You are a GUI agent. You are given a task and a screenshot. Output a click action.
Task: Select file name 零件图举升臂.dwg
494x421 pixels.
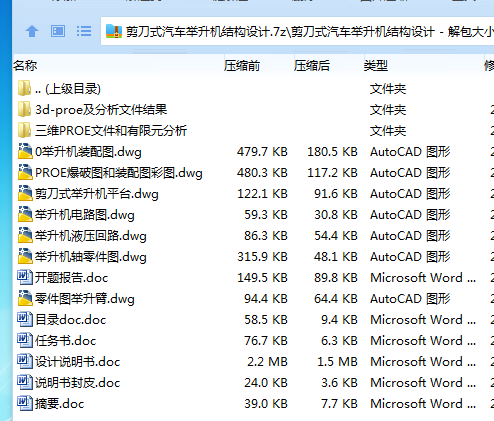[85, 299]
